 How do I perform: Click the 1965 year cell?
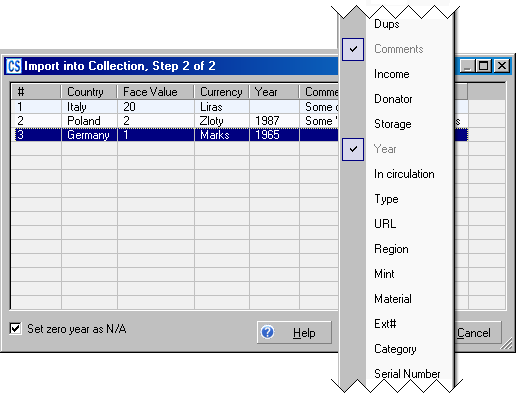tap(274, 135)
